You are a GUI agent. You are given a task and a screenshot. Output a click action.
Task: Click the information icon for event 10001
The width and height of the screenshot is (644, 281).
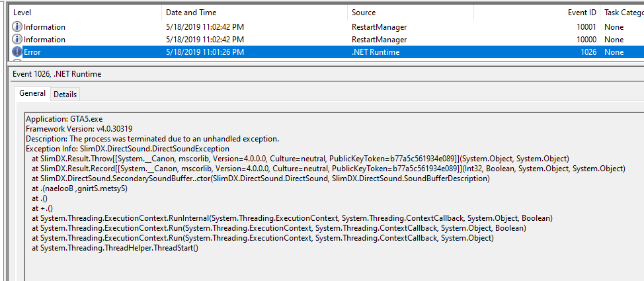pos(17,27)
